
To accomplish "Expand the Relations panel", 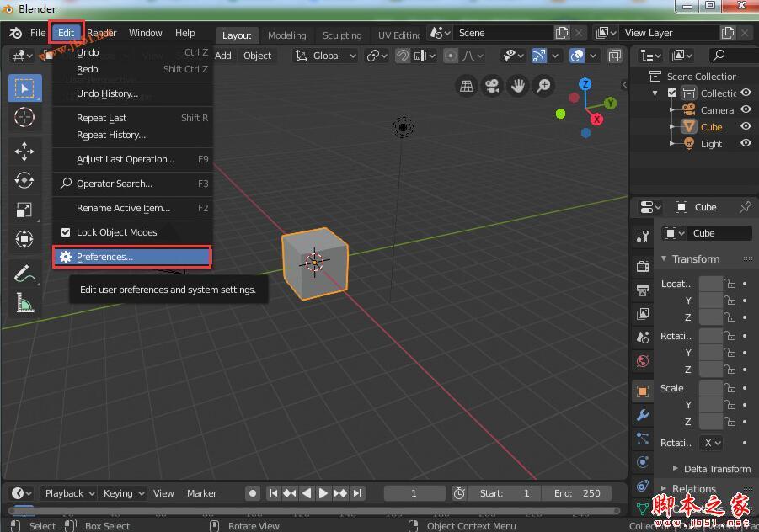I will click(x=664, y=488).
